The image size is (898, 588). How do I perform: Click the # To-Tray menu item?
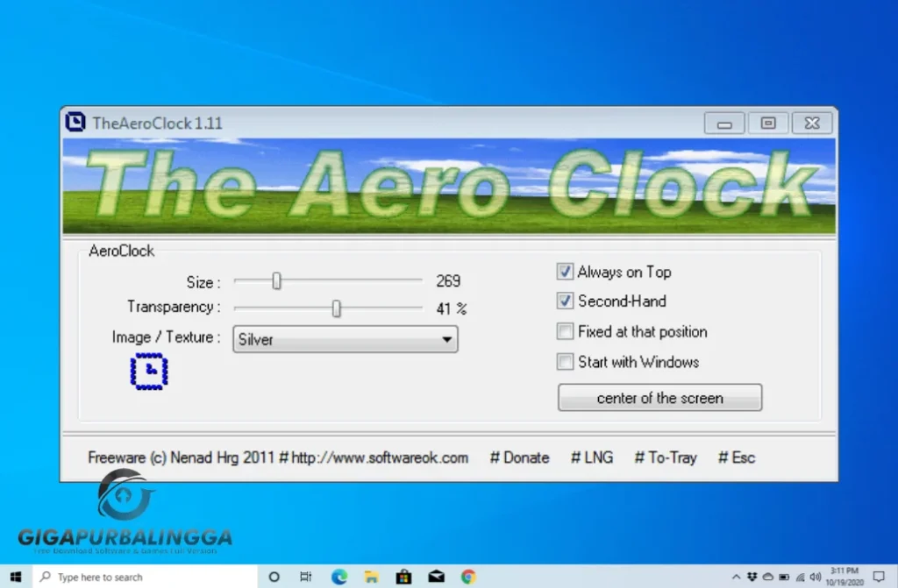(x=666, y=457)
